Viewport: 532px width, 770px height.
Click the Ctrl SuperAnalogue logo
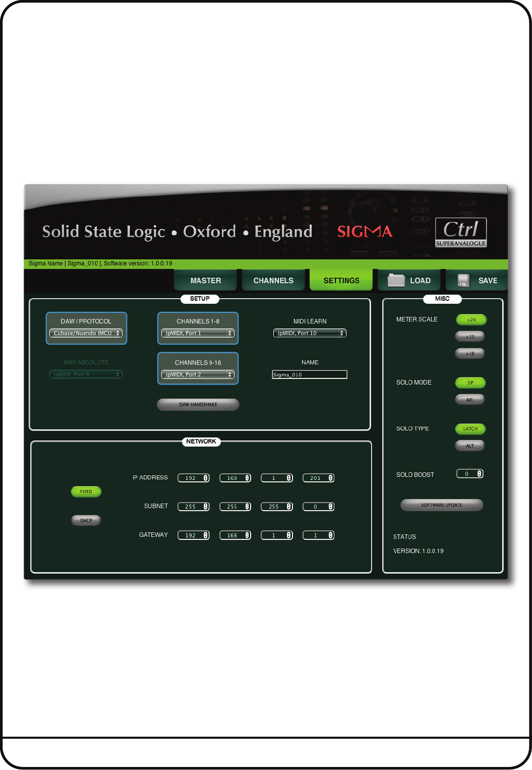pos(461,232)
